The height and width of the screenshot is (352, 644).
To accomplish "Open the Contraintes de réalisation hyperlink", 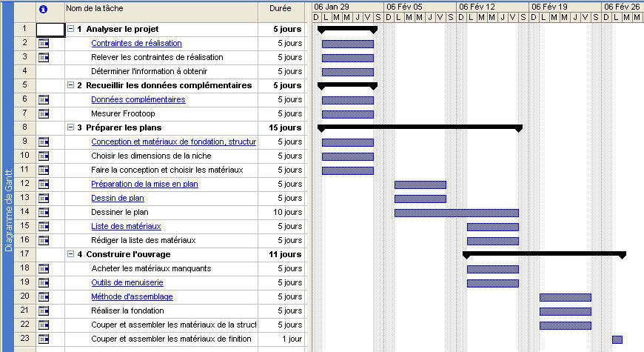I will (136, 43).
